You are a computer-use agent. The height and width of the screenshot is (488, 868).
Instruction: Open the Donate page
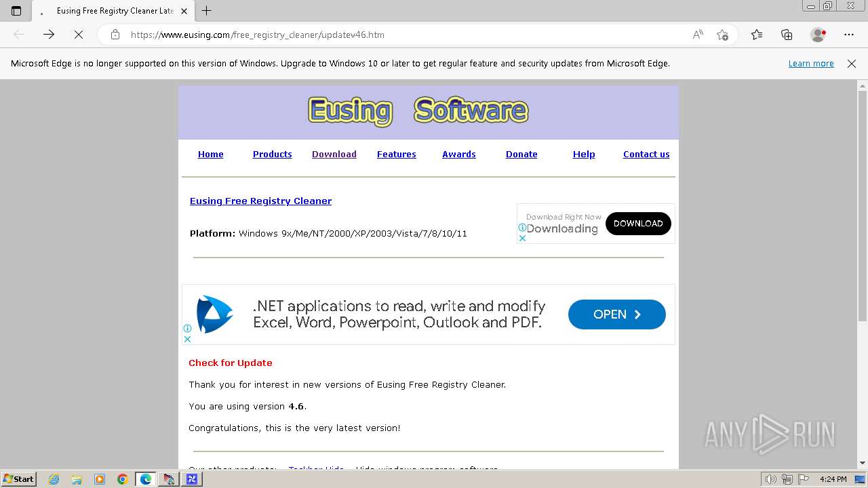click(x=521, y=154)
